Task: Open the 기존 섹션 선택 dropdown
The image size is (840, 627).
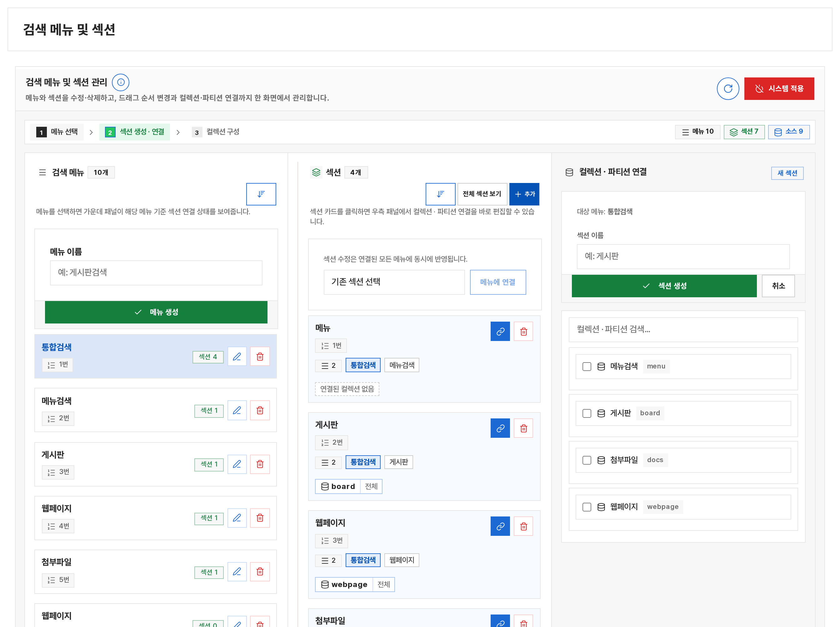Action: 394,282
